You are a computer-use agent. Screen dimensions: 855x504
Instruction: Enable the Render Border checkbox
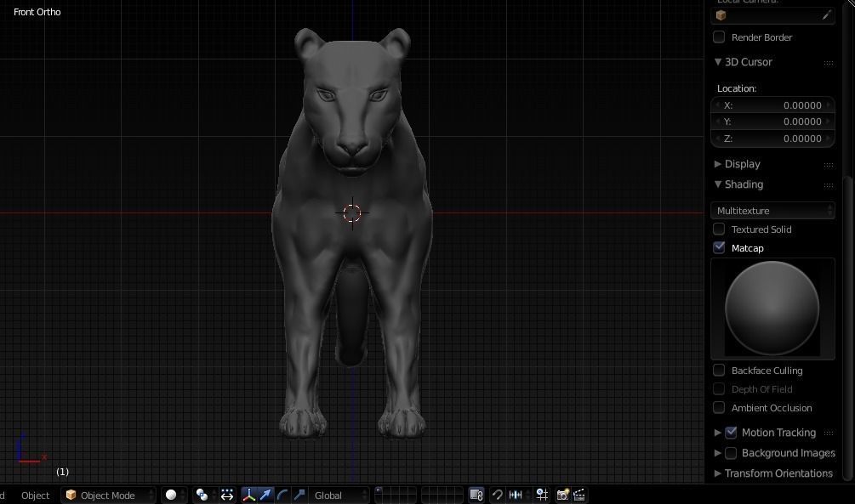coord(719,37)
